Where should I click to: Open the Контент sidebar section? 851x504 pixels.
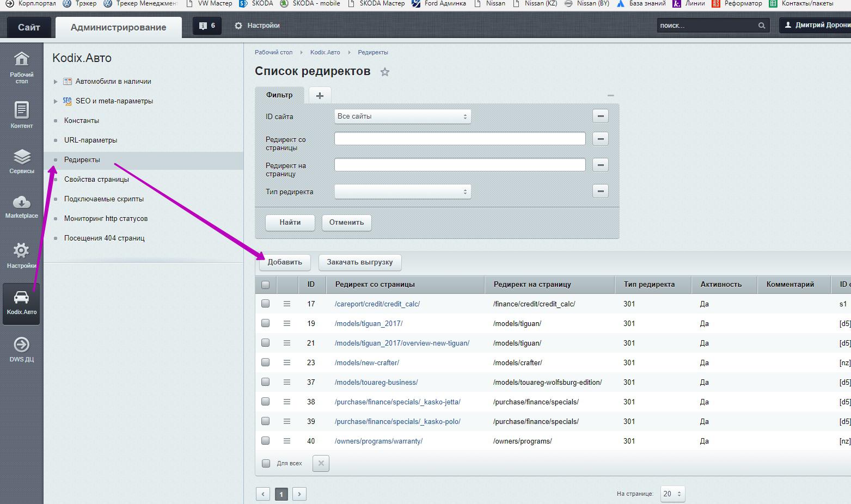[x=21, y=115]
